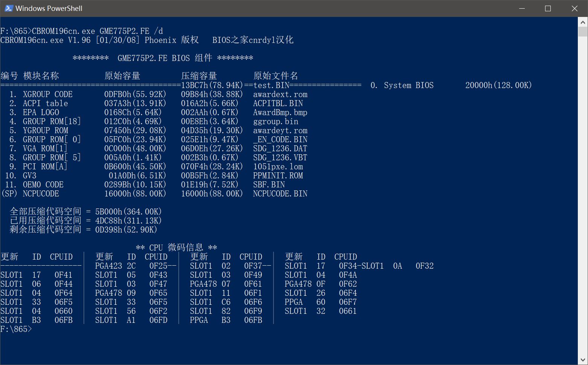The image size is (588, 365).
Task: Click the Windows PowerShell title text
Action: (49, 8)
